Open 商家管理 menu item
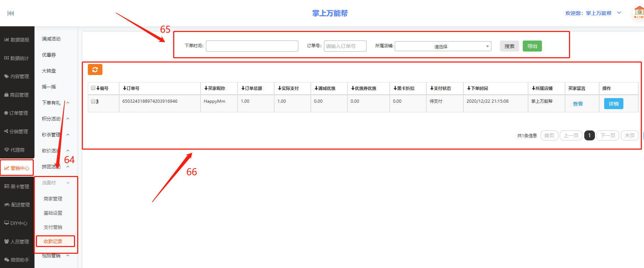Screen dimensions: 644x268 53,199
